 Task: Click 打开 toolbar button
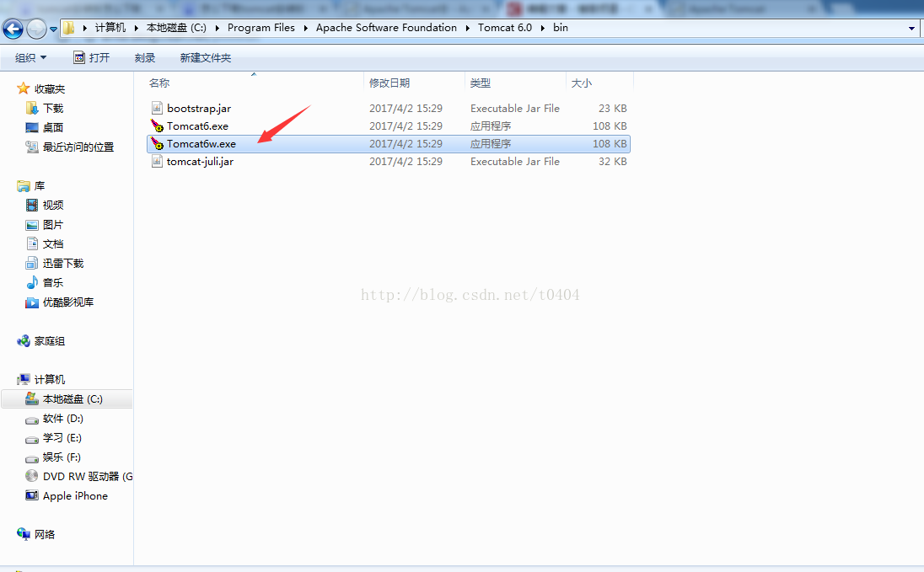pos(91,58)
